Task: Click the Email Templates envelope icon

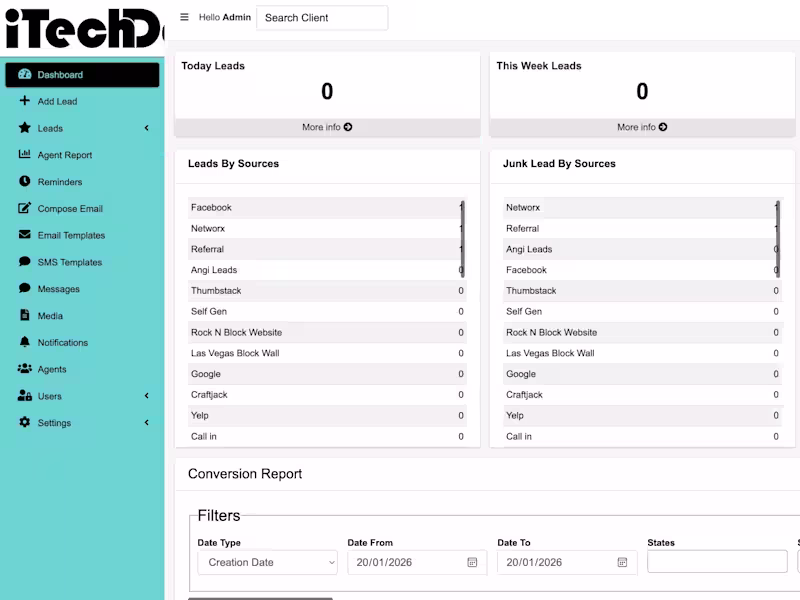Action: [24, 235]
